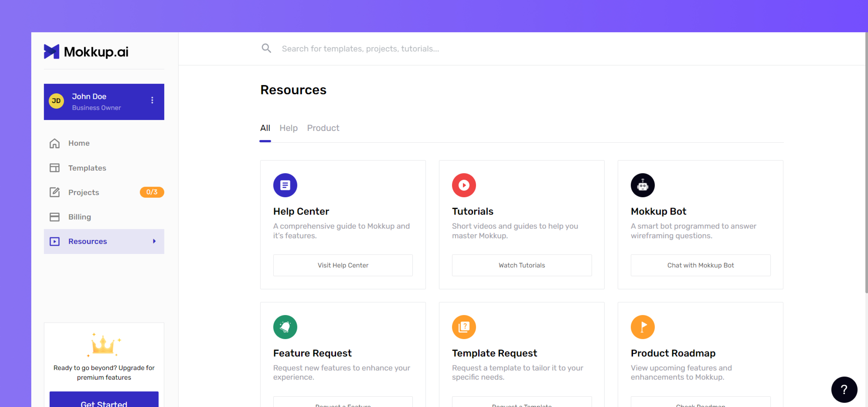
Task: Open John Doe's three-dot menu
Action: (x=152, y=100)
